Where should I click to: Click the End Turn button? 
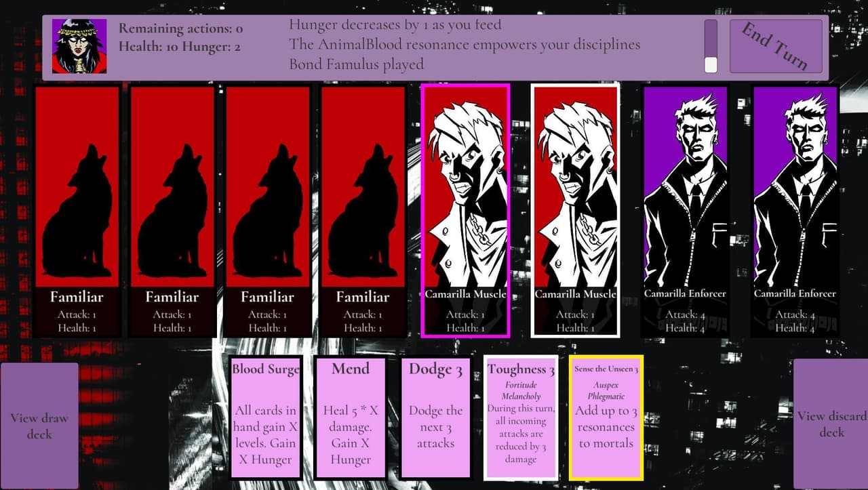[776, 46]
